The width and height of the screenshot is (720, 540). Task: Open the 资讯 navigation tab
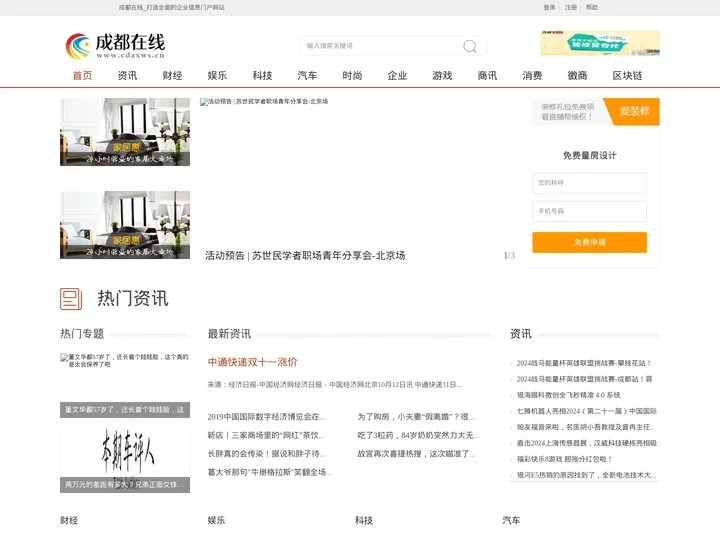[127, 76]
